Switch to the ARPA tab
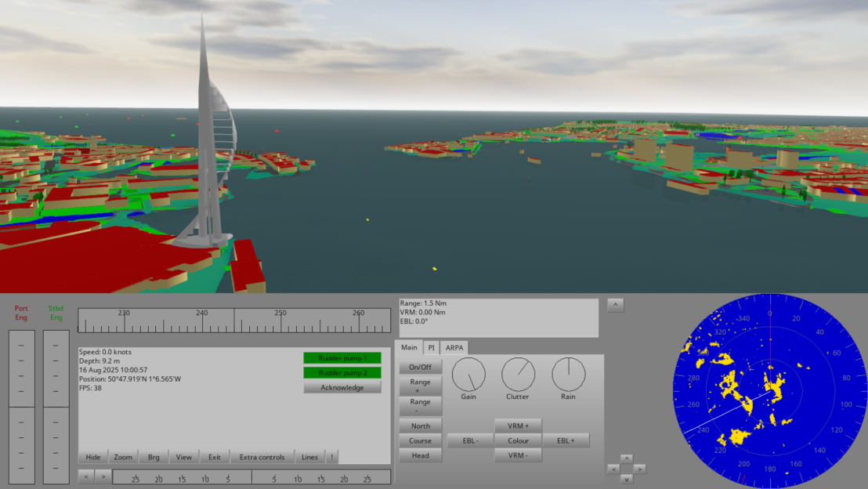This screenshot has width=868, height=489. [453, 348]
